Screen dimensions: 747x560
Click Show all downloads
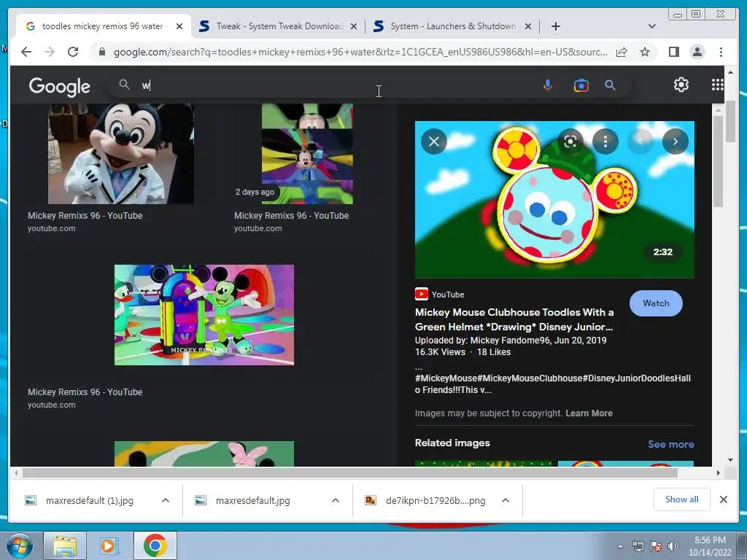click(682, 499)
